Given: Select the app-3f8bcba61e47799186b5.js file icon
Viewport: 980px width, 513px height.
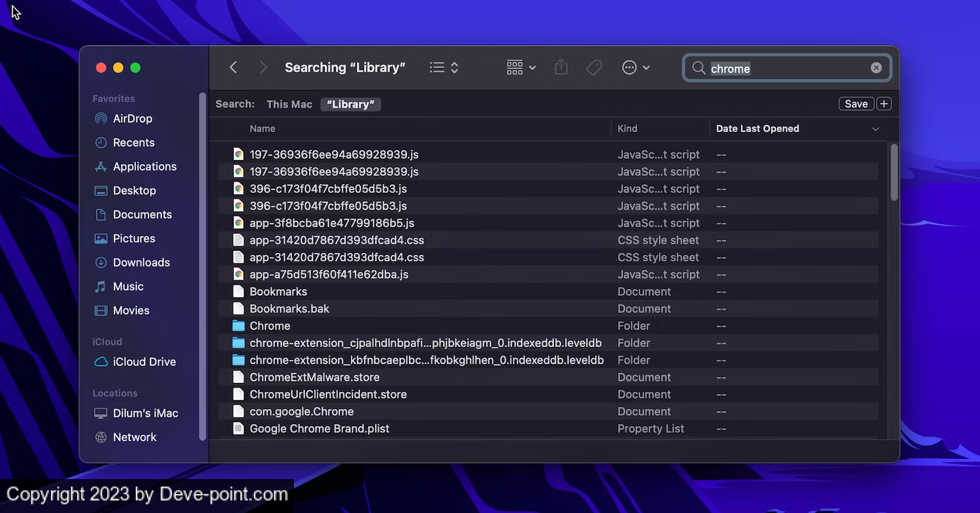Looking at the screenshot, I should (238, 223).
